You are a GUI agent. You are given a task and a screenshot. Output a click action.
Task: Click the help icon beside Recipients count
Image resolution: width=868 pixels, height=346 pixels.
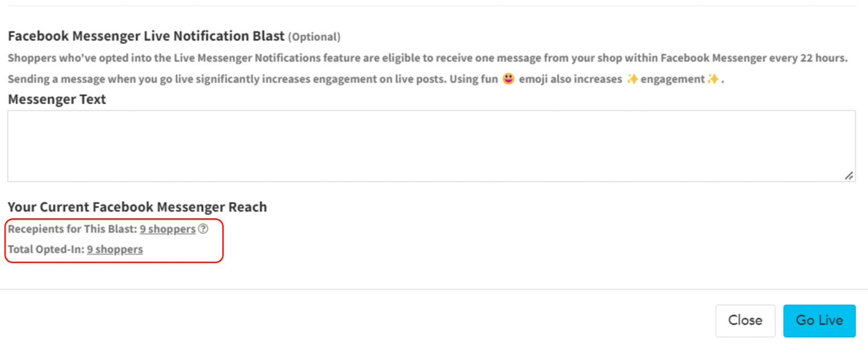(x=203, y=229)
